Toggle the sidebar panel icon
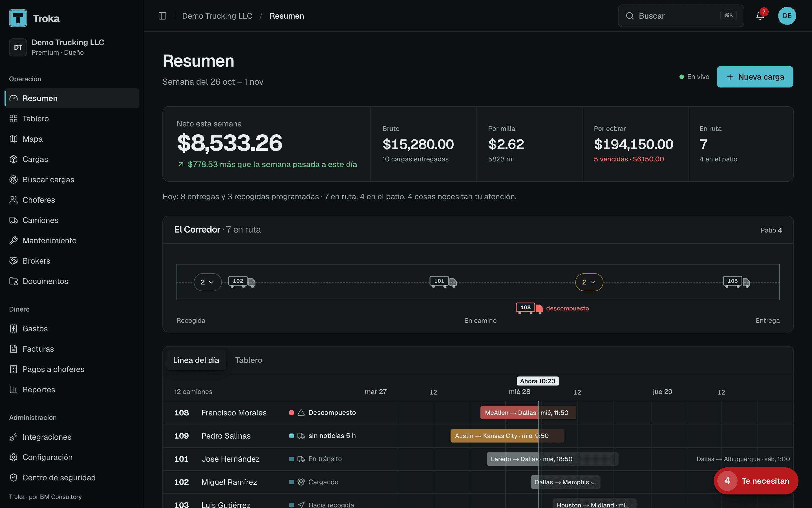 click(162, 16)
